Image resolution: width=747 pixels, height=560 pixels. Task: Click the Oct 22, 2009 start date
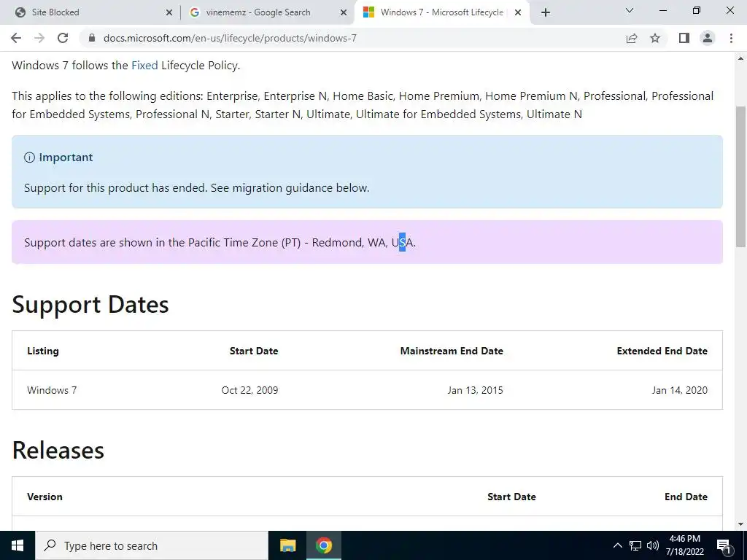point(249,390)
